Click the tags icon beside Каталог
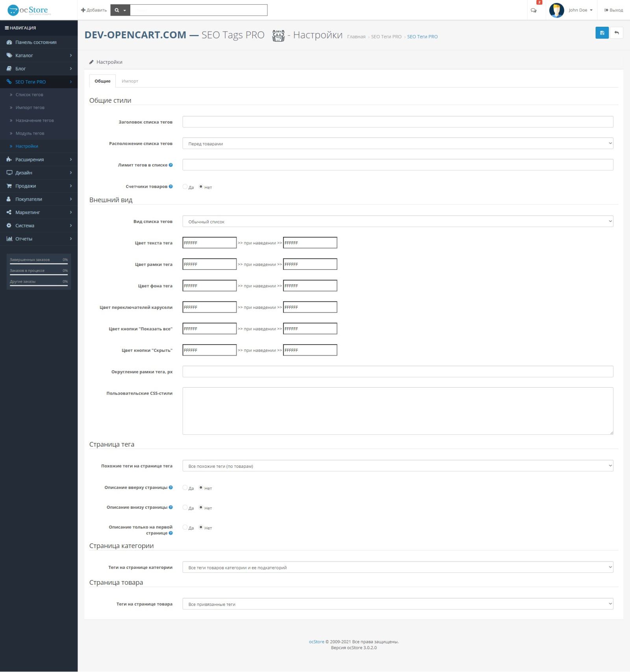This screenshot has width=630, height=672. pos(9,55)
